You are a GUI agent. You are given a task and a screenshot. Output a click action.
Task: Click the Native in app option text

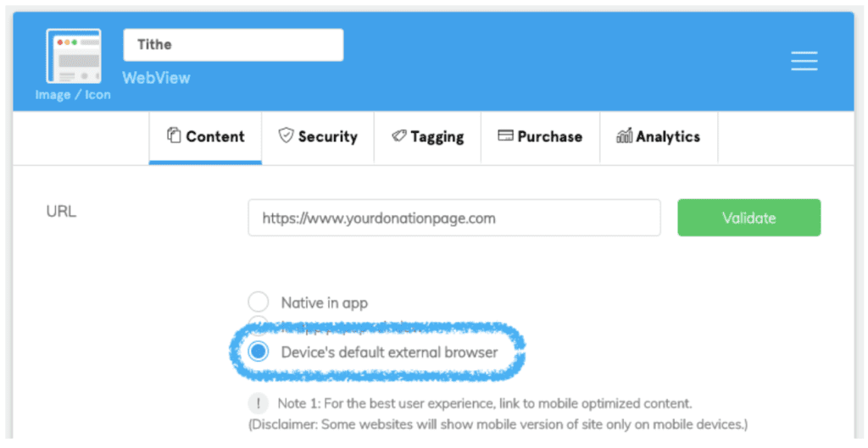(x=324, y=302)
